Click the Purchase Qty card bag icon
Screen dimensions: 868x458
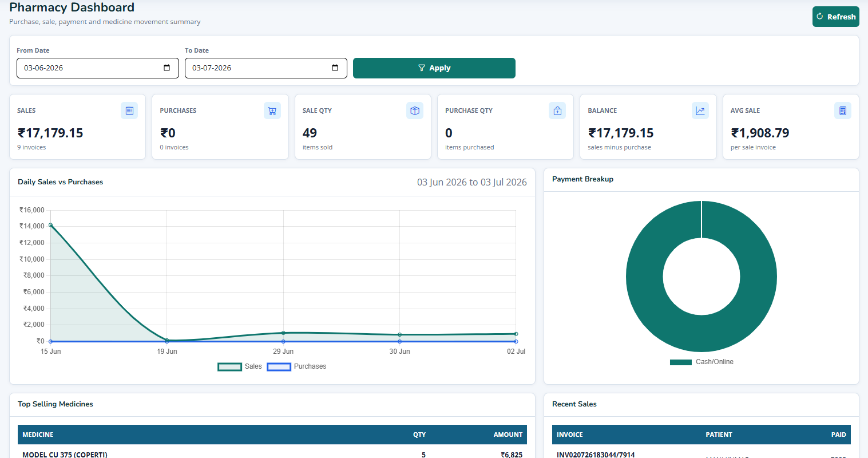point(557,110)
